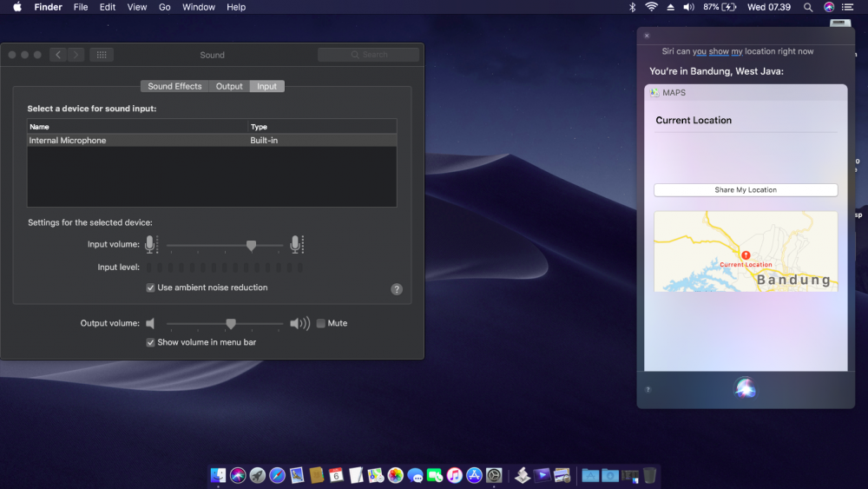
Task: Click the Type column header
Action: pos(322,127)
